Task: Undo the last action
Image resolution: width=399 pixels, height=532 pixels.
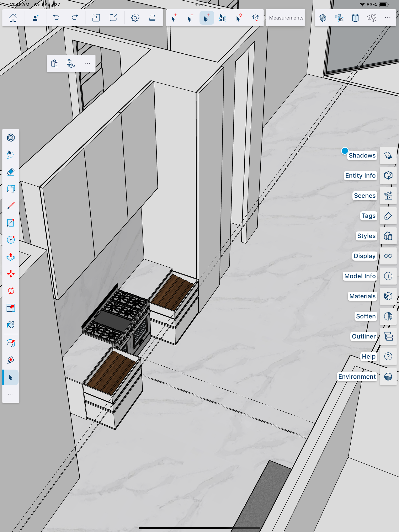Action: click(x=56, y=18)
